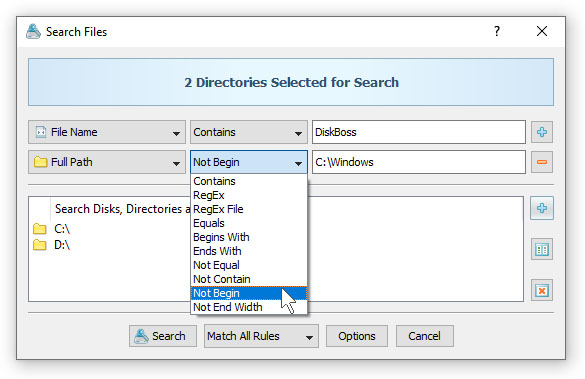Click the Search Files title bar app icon
The height and width of the screenshot is (379, 585).
(x=33, y=31)
